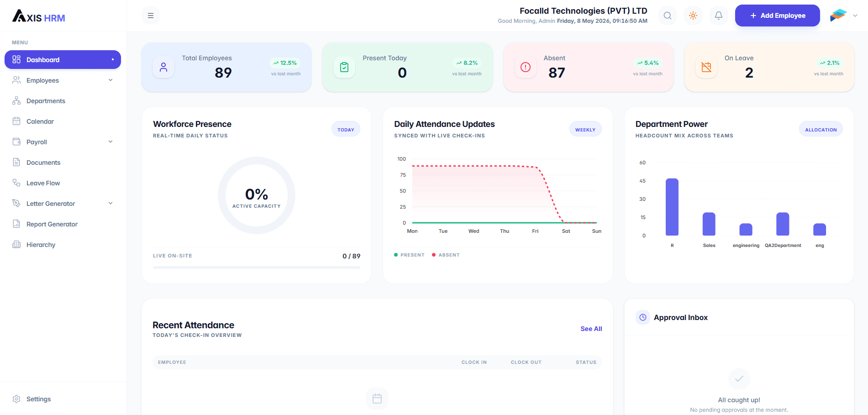Click the TODAY badge on Workforce Presence
This screenshot has height=415, width=868.
click(x=346, y=130)
